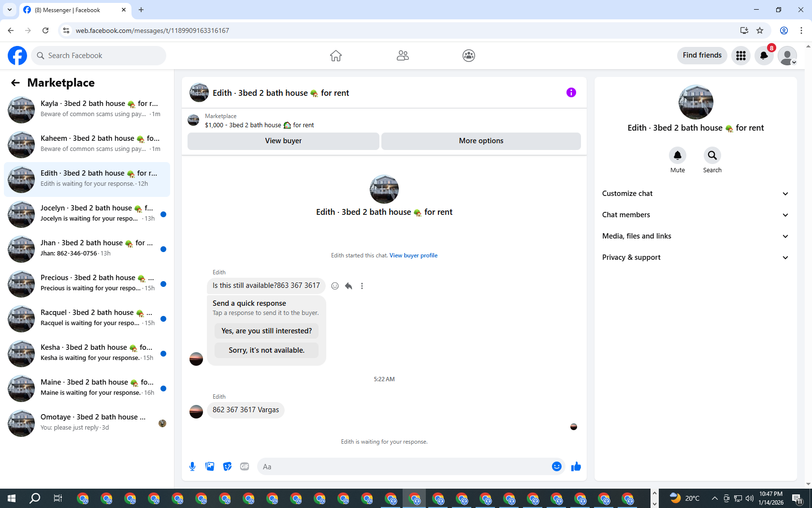812x508 pixels.
Task: Show hidden system tray icons
Action: [x=714, y=498]
